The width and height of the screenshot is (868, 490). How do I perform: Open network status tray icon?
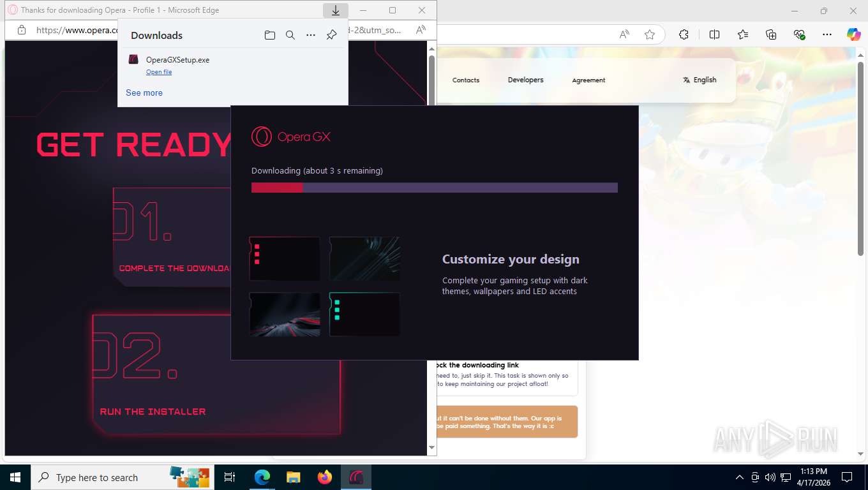click(786, 477)
